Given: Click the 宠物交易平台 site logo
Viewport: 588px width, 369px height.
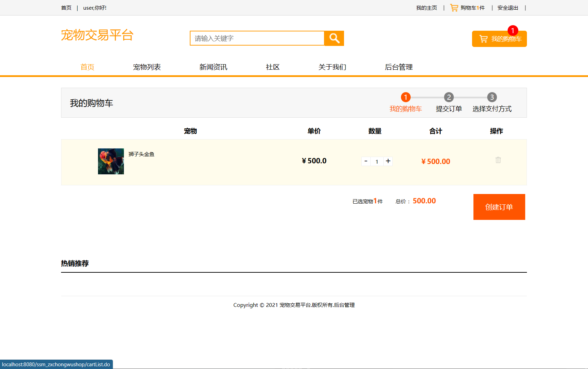Looking at the screenshot, I should [97, 35].
